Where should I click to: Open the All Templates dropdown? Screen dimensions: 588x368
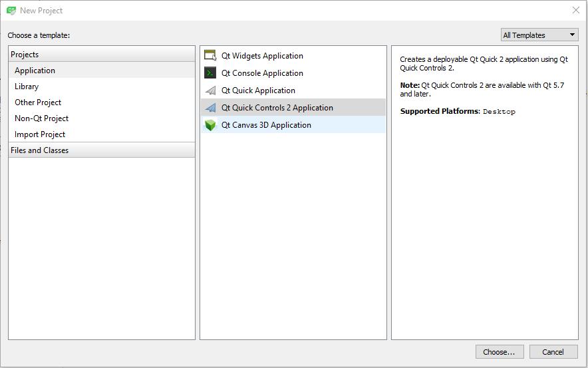539,35
